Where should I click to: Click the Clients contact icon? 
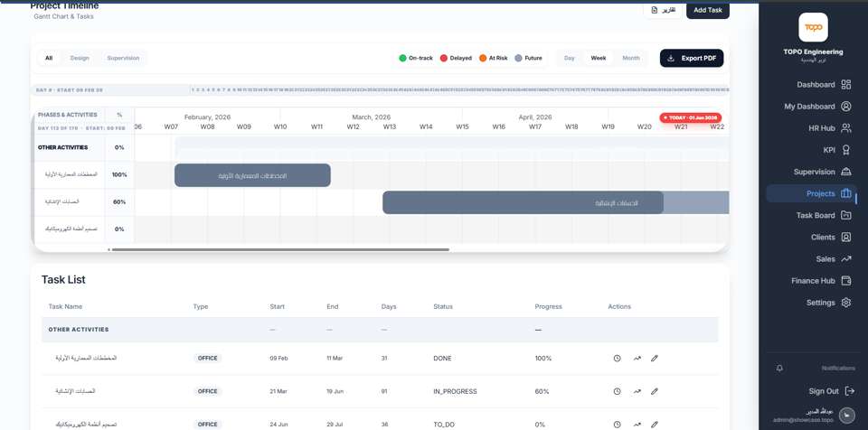point(845,237)
